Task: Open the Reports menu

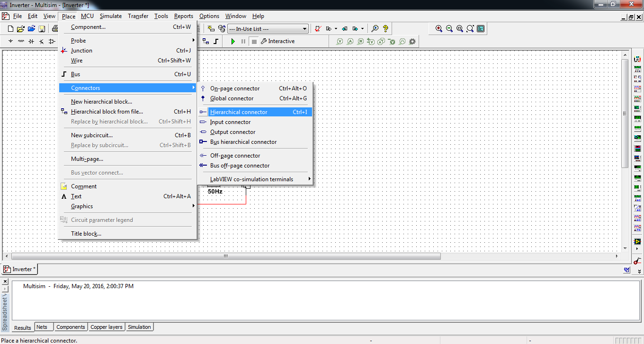Action: 184,16
